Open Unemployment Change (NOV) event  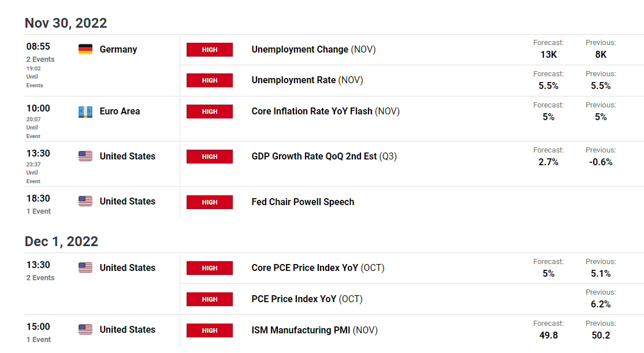click(x=314, y=50)
